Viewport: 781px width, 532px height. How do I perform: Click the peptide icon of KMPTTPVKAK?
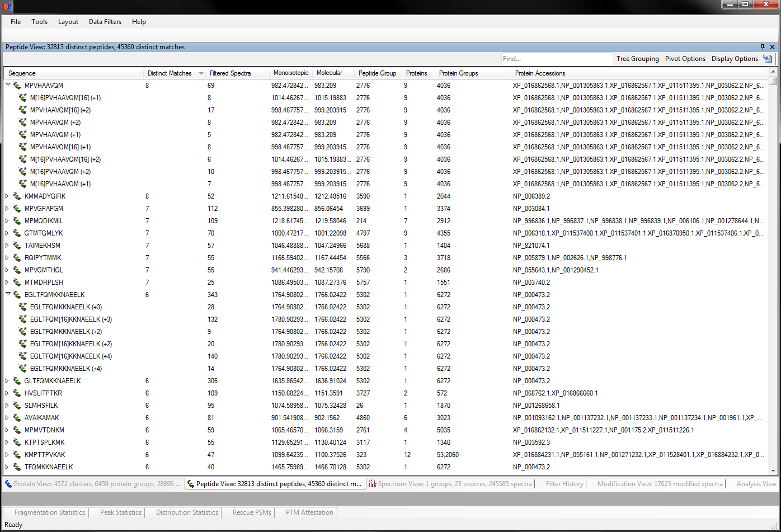pos(17,455)
